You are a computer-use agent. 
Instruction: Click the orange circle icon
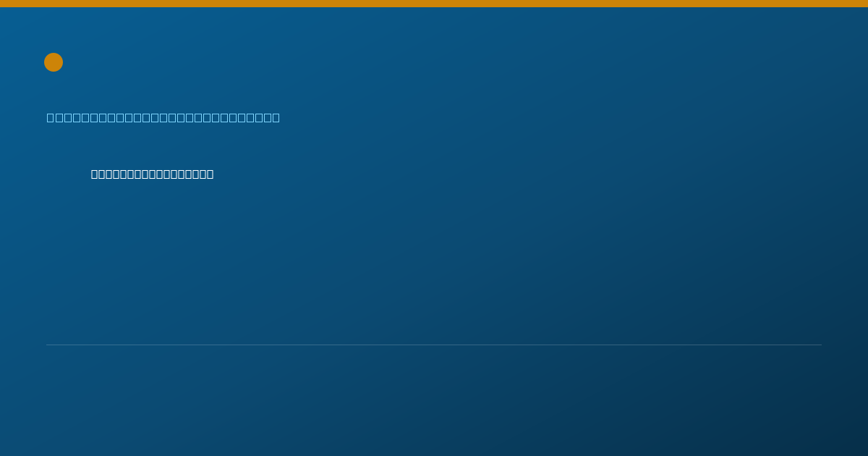[x=54, y=62]
